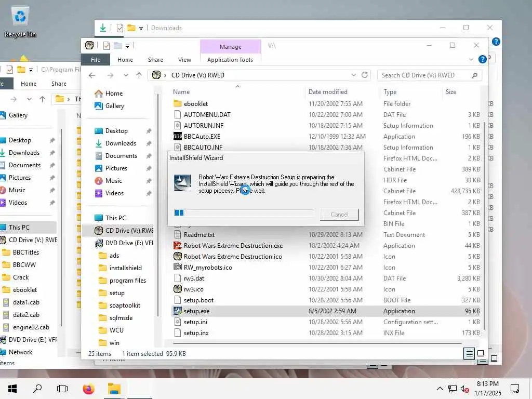Screen dimensions: 532x399
Task: Select the setup.exe file icon
Action: click(x=178, y=311)
